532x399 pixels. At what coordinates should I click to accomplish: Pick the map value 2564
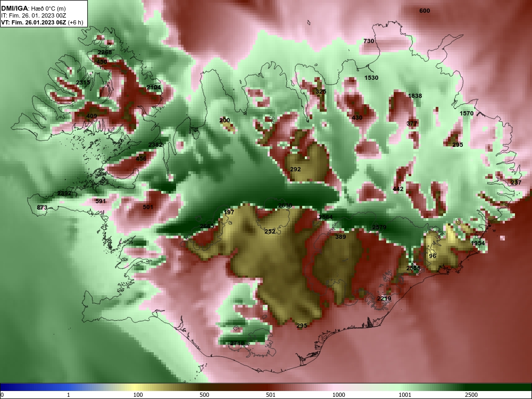(x=326, y=217)
